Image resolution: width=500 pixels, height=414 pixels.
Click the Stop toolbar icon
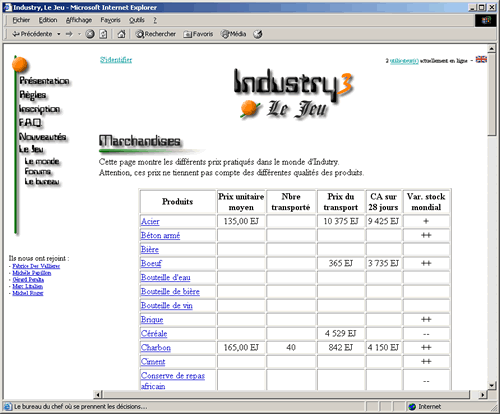[x=90, y=34]
